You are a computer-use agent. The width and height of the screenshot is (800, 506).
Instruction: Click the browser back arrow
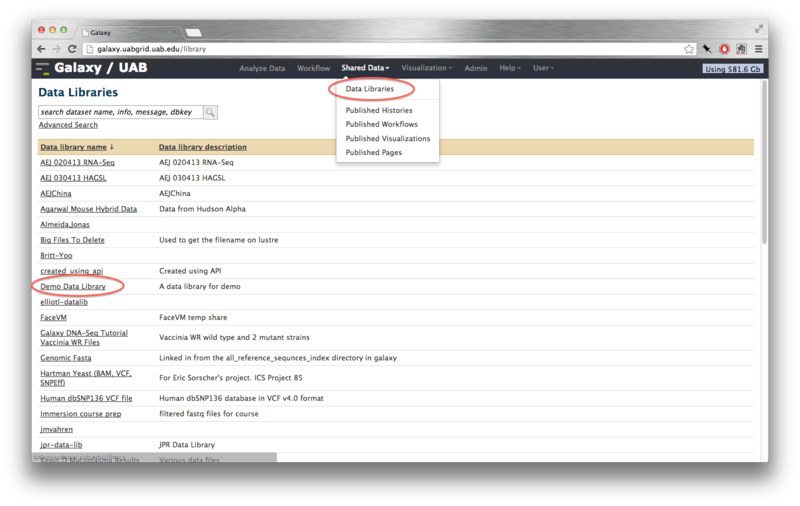tap(42, 49)
